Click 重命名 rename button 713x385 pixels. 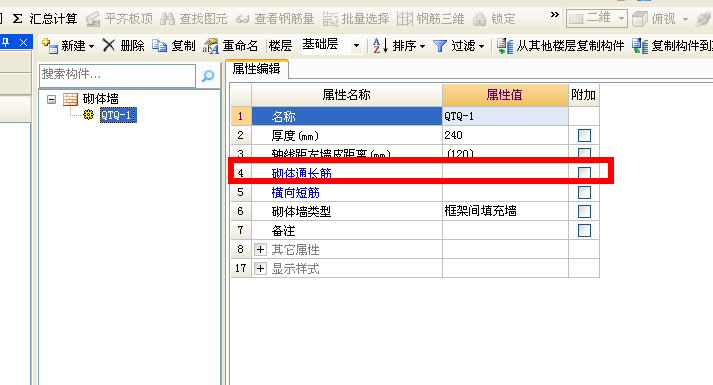tap(231, 45)
